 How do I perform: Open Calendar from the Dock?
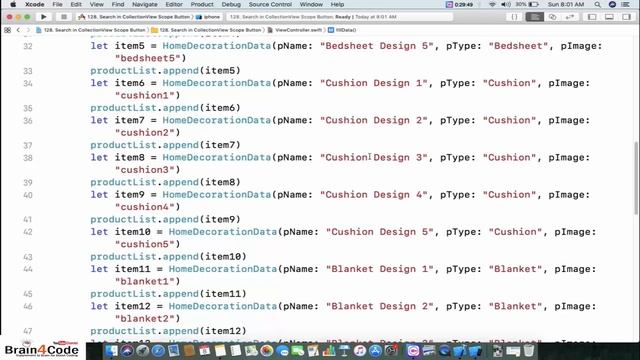(204, 351)
